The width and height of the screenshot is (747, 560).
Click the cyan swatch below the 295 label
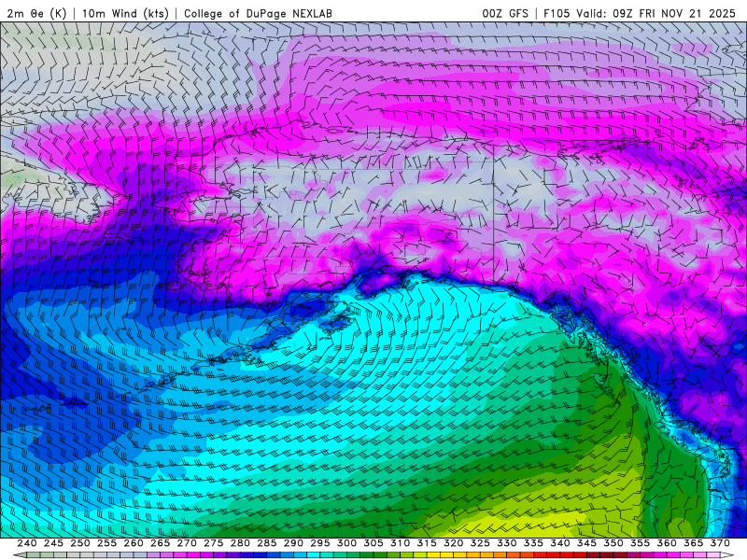(x=313, y=555)
